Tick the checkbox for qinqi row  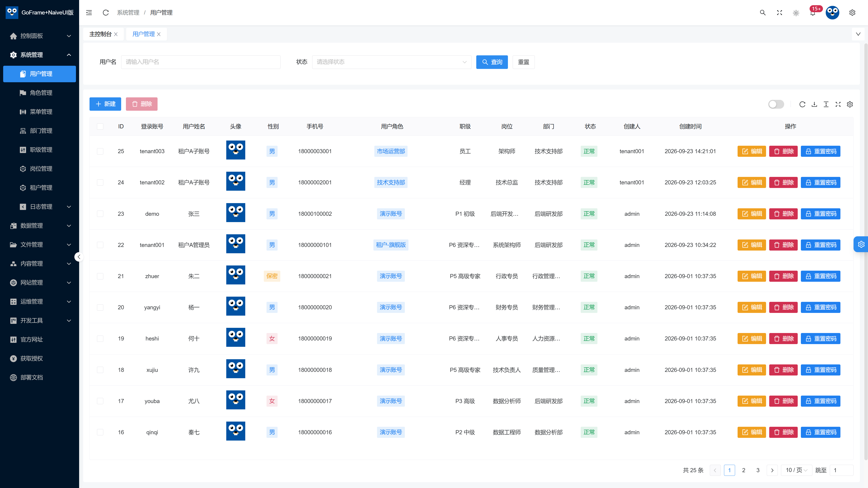tap(100, 432)
